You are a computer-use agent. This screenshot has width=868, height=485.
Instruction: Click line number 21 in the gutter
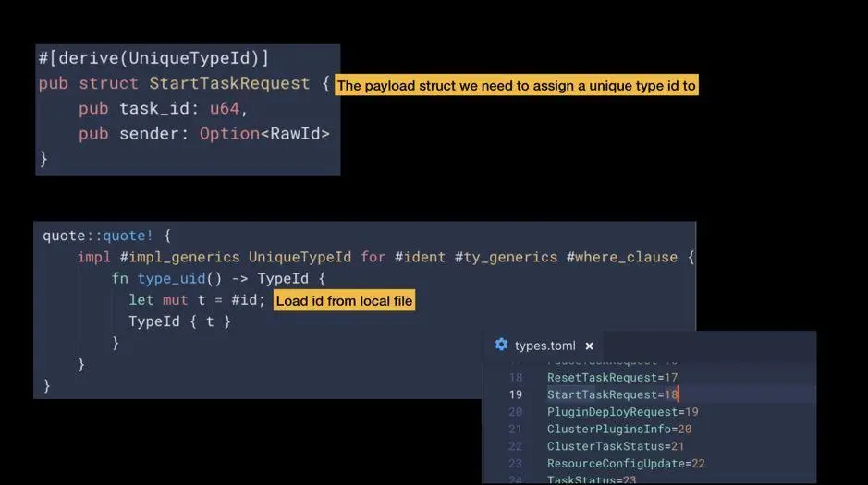516,429
